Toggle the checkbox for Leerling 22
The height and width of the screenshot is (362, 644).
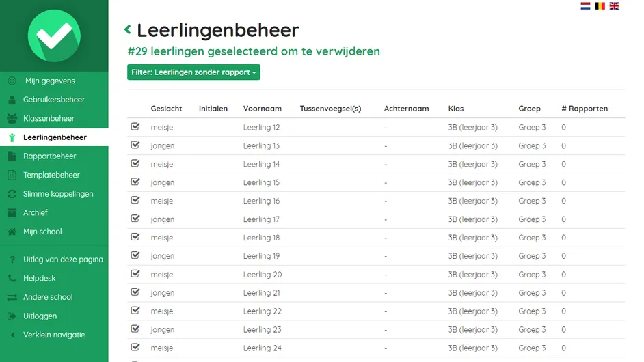click(135, 311)
